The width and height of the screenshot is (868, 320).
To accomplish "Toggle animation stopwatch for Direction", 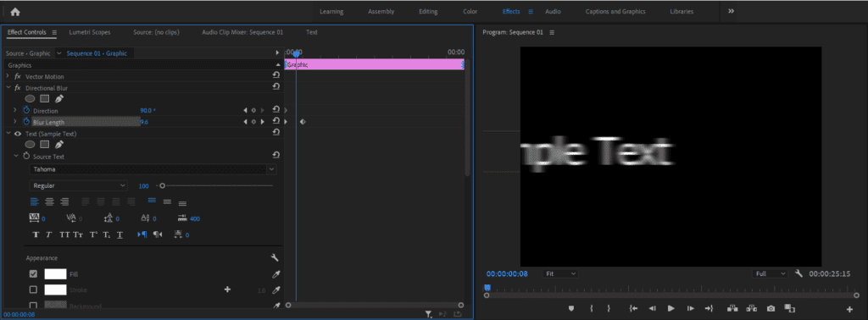I will (x=26, y=111).
